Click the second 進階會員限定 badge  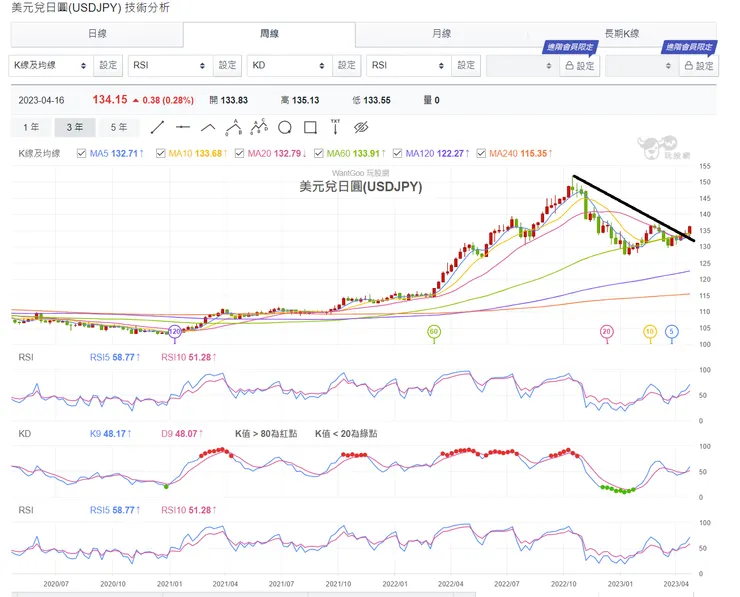pos(689,47)
